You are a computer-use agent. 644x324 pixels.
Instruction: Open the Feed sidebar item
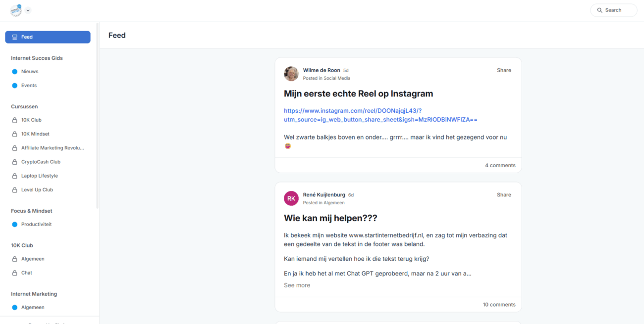[48, 37]
